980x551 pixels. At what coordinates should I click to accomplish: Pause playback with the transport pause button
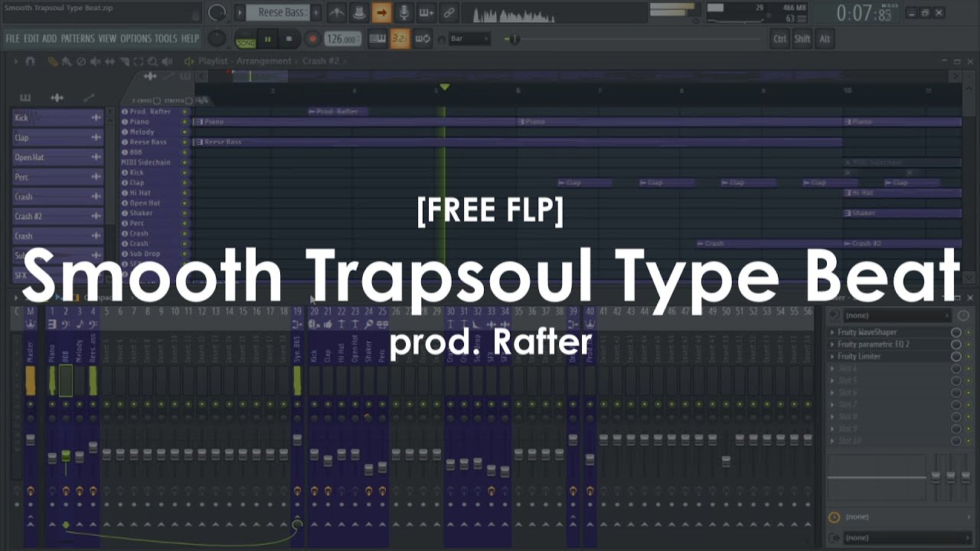(267, 39)
